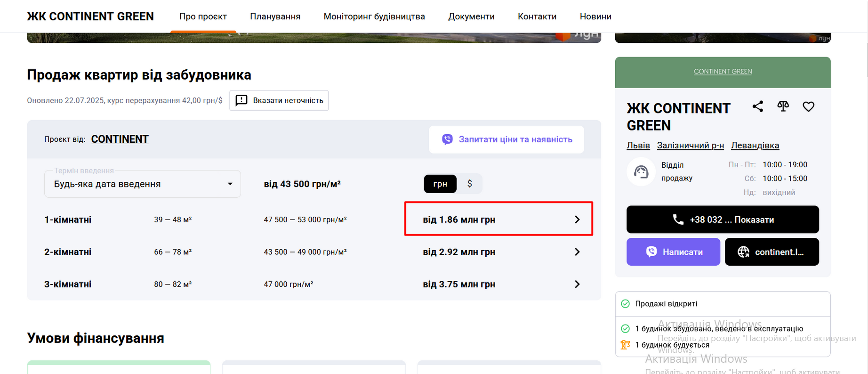This screenshot has width=868, height=374.
Task: Click Продажі відкриті status
Action: coord(666,304)
